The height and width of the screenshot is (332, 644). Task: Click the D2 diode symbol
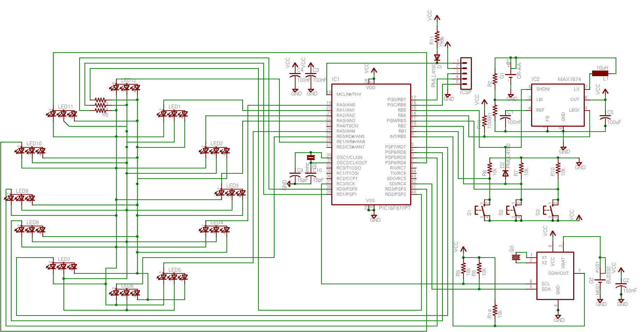505,173
